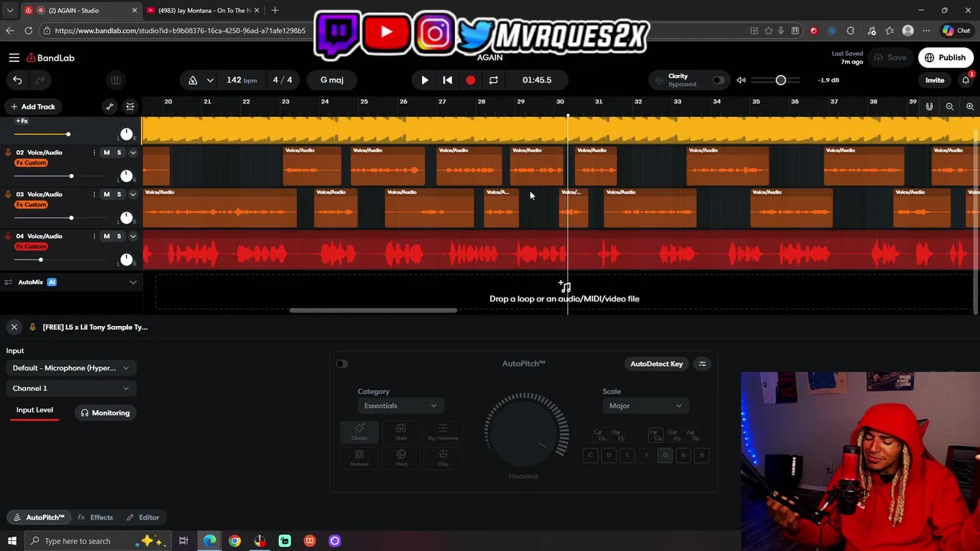Screen dimensions: 980x551
Task: Open Fx Custom on track 03
Action: (31, 204)
